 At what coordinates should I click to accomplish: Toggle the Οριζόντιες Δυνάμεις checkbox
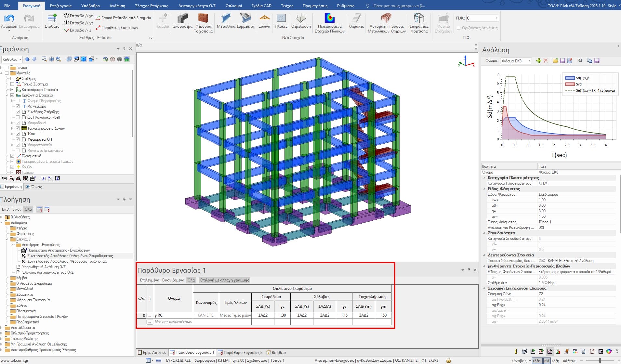[459, 28]
